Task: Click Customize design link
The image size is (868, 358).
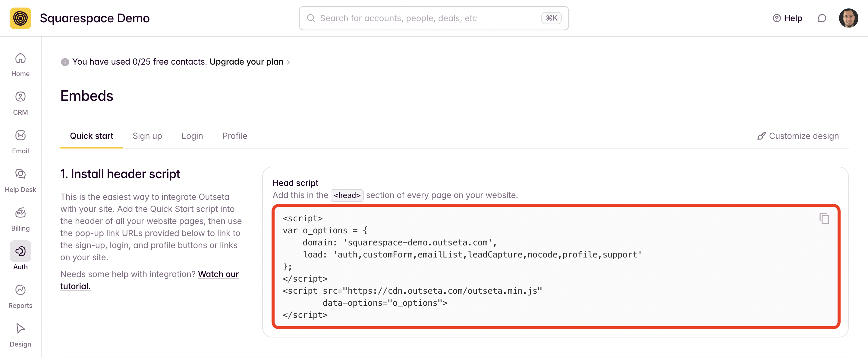Action: (x=798, y=136)
